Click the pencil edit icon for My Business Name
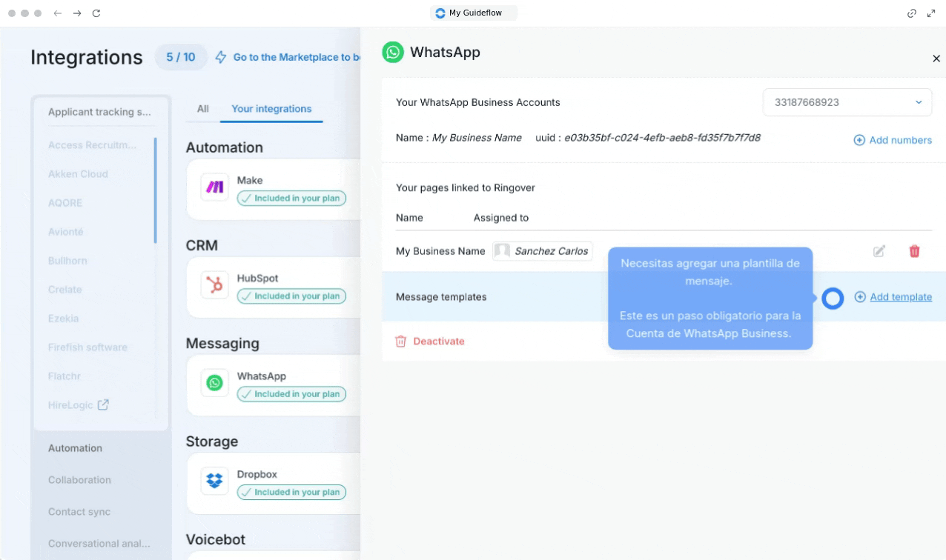The image size is (946, 560). (879, 251)
